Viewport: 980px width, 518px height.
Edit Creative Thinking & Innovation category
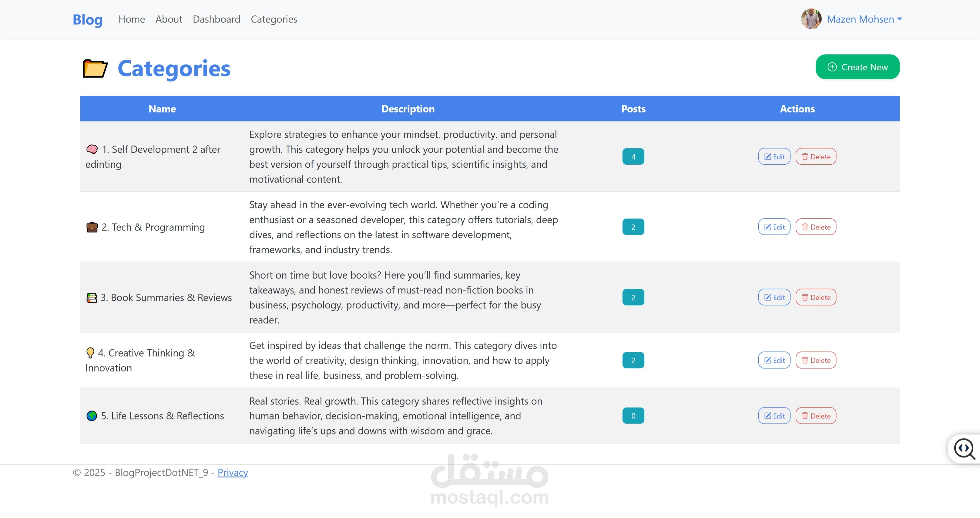click(x=774, y=360)
